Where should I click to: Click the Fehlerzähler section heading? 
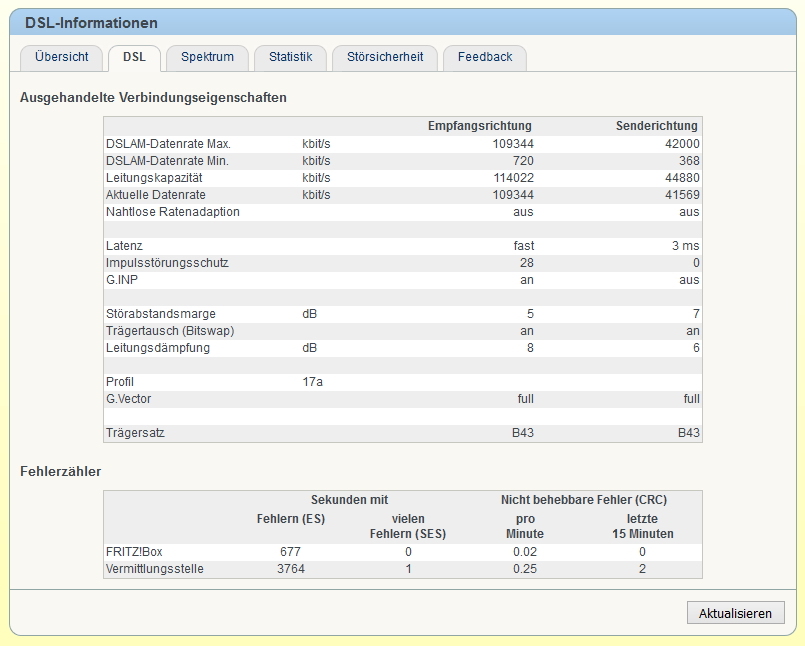[x=61, y=471]
